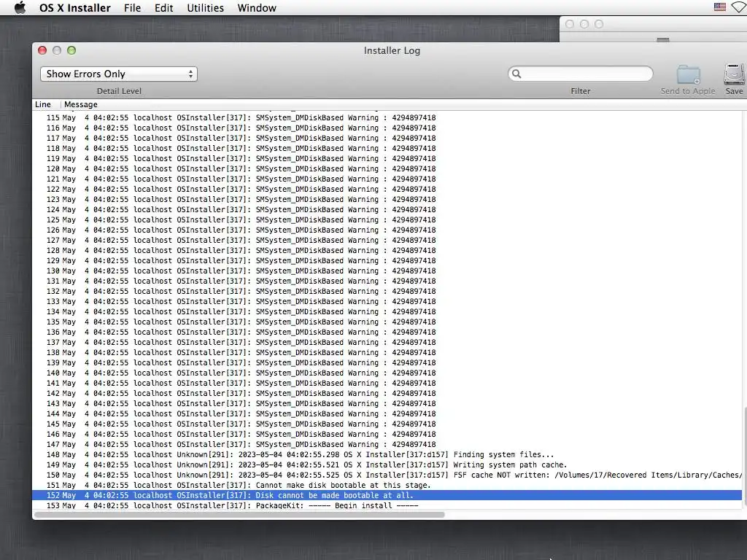Image resolution: width=747 pixels, height=560 pixels.
Task: Open the Edit menu
Action: tap(163, 8)
